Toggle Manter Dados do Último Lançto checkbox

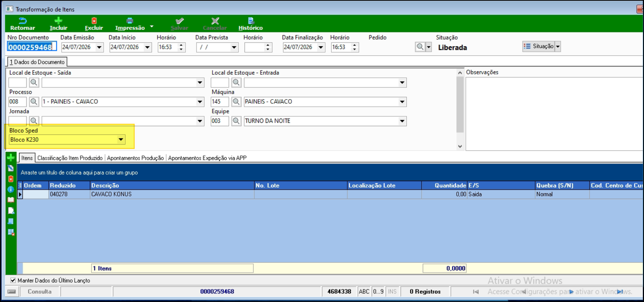coord(13,280)
